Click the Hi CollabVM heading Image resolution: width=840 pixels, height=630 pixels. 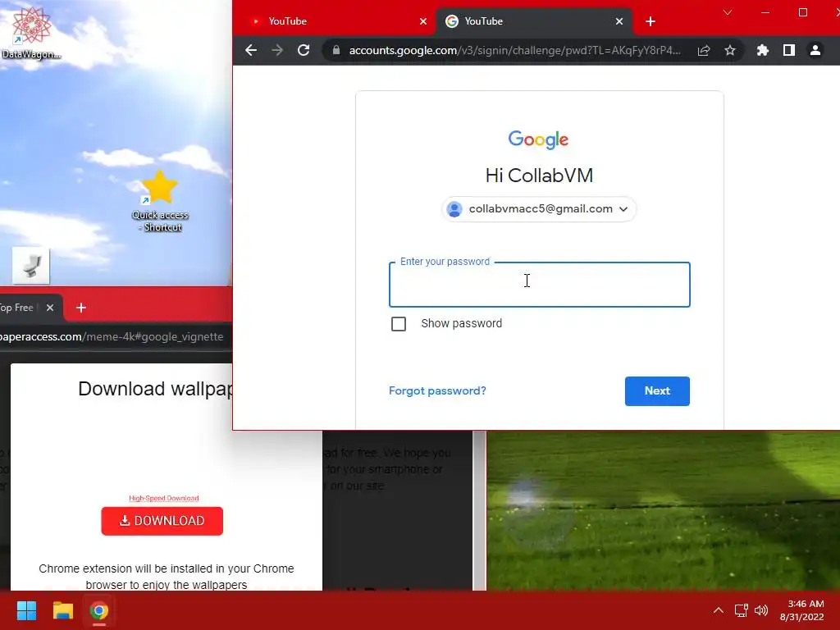[540, 176]
